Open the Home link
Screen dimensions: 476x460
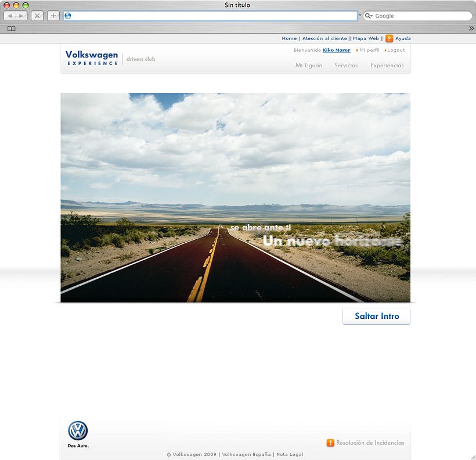(289, 38)
